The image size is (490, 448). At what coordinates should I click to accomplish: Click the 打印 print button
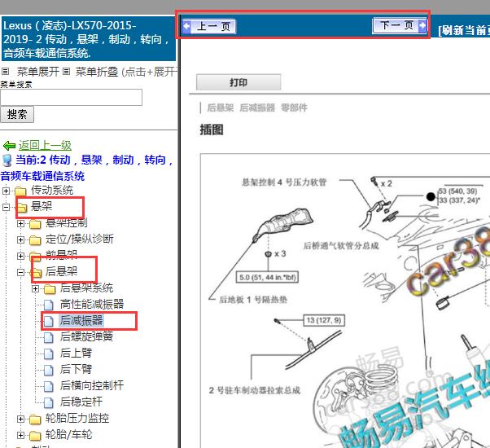click(238, 82)
